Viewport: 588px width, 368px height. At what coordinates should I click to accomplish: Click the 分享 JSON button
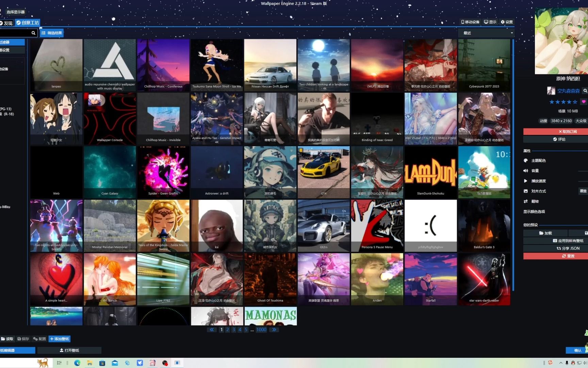(556, 248)
